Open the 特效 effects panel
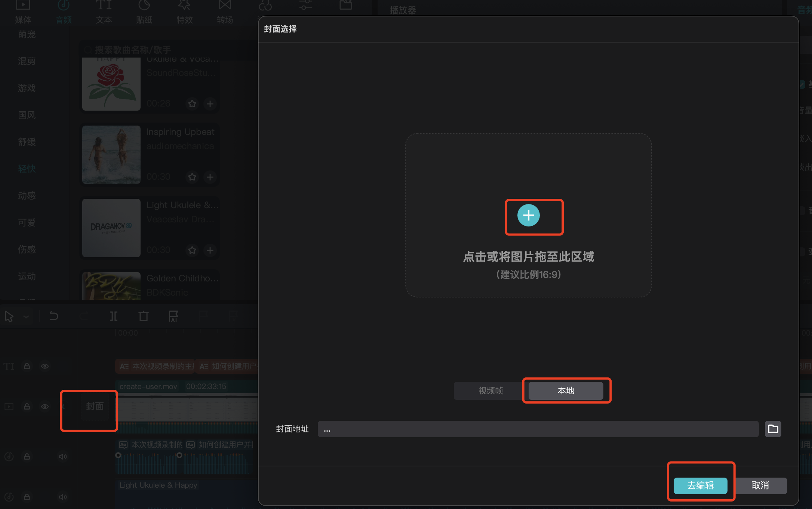This screenshot has width=812, height=509. pyautogui.click(x=184, y=11)
